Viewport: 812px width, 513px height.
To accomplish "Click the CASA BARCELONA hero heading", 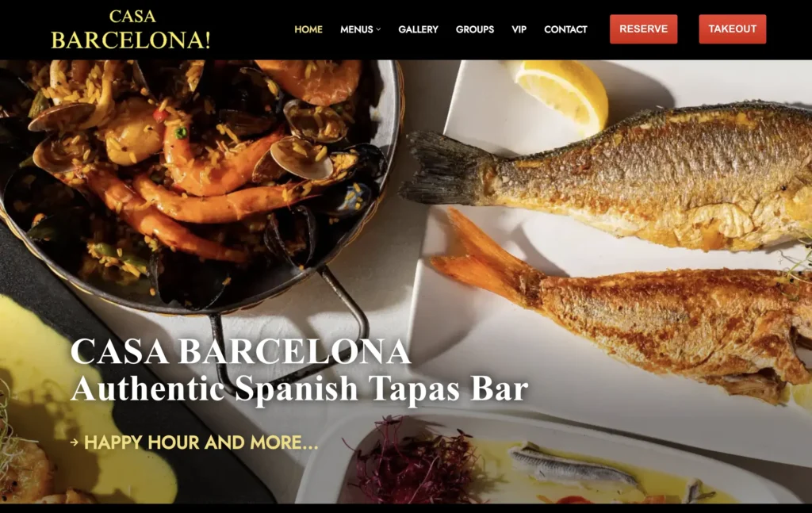I will tap(241, 351).
